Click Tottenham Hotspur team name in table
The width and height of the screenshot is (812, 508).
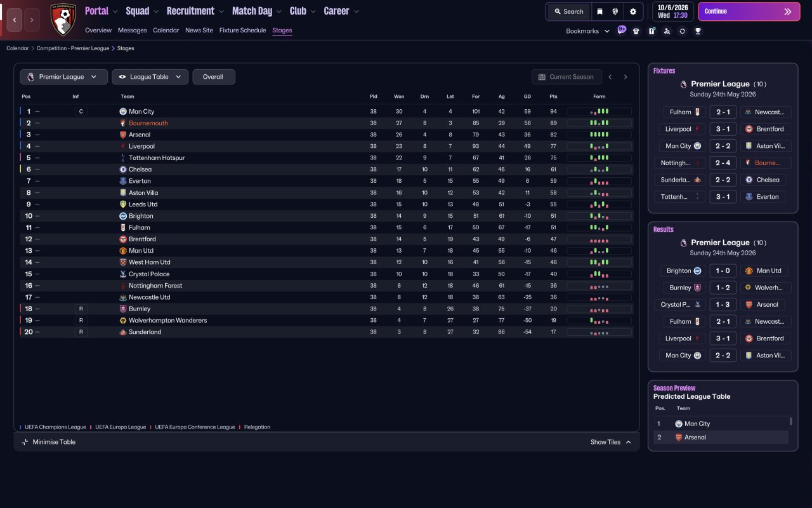point(157,158)
